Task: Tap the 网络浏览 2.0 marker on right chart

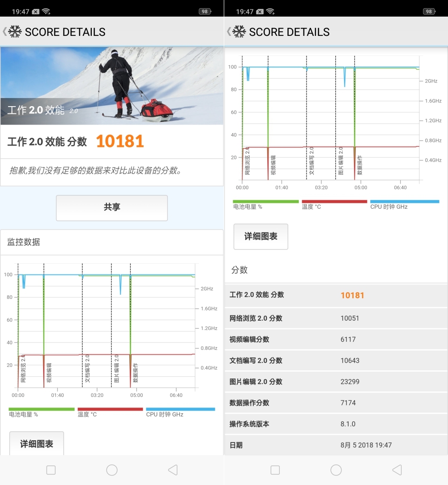Action: (247, 161)
